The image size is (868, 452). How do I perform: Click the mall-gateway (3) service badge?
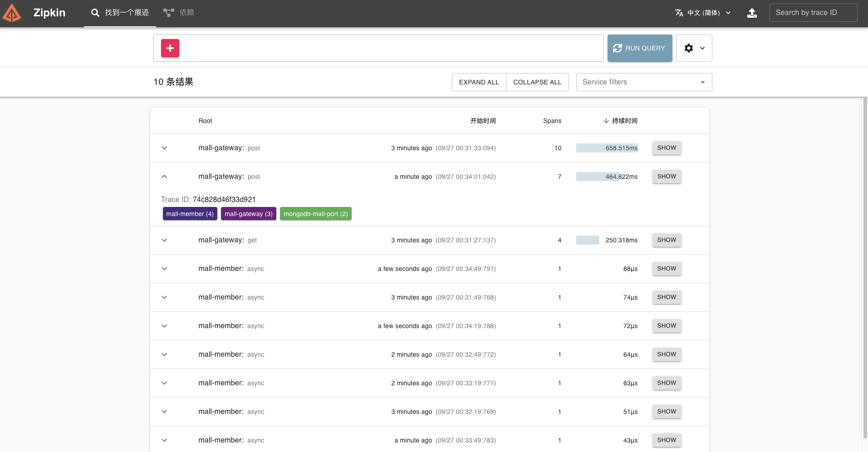coord(249,214)
